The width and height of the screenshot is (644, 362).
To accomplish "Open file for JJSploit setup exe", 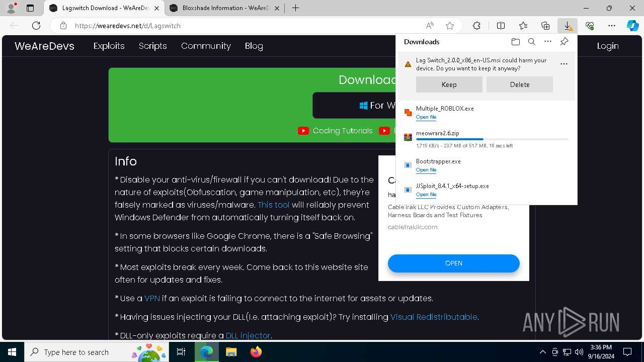I will [x=426, y=195].
